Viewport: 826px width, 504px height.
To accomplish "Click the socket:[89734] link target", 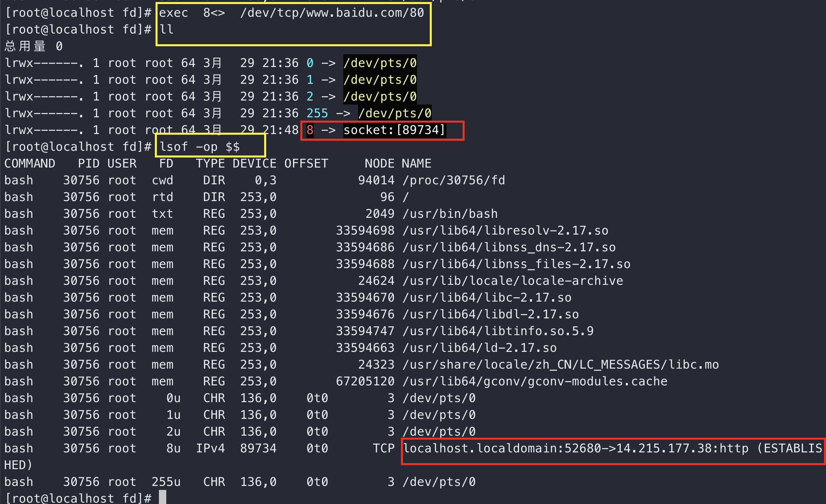I will [x=394, y=130].
